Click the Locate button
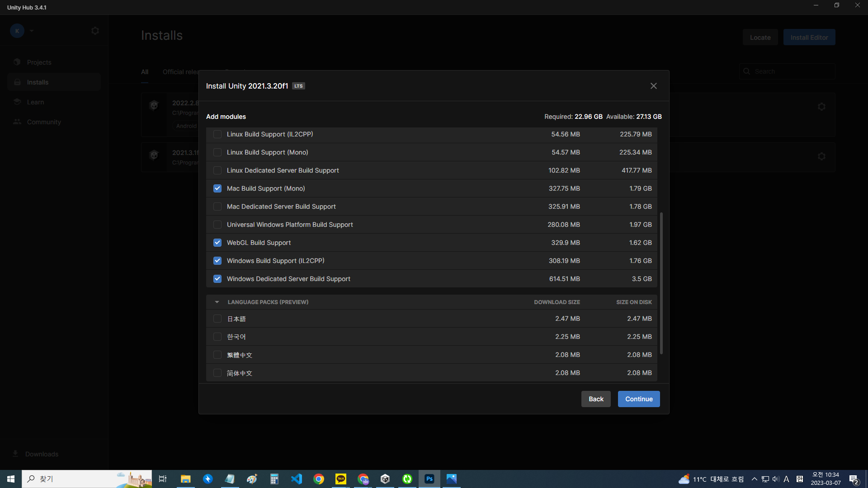This screenshot has height=488, width=868. point(760,38)
